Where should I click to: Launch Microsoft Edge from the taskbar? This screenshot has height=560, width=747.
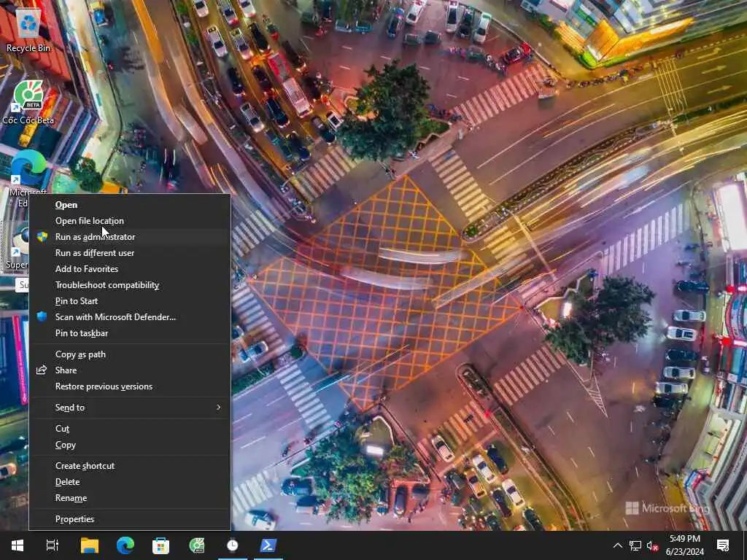click(125, 545)
